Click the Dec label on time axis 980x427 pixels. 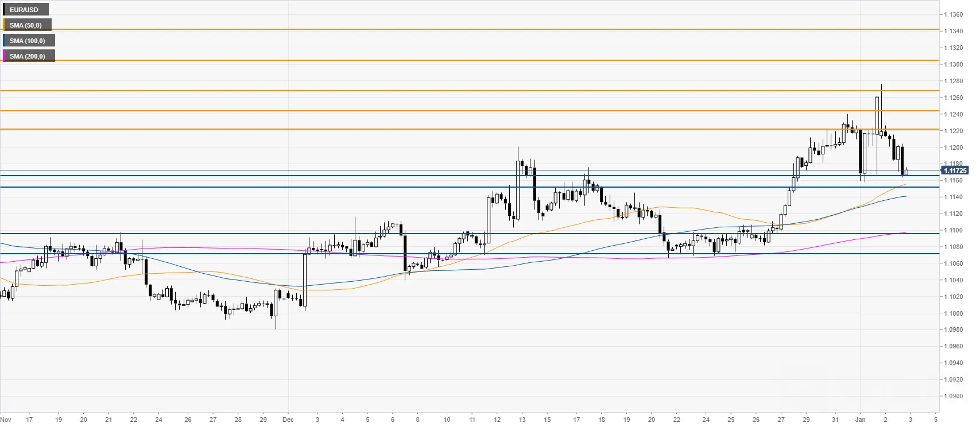(288, 420)
